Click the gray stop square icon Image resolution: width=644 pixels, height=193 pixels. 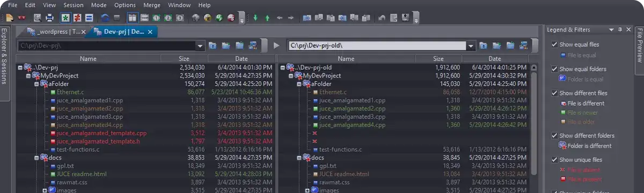[x=116, y=18]
